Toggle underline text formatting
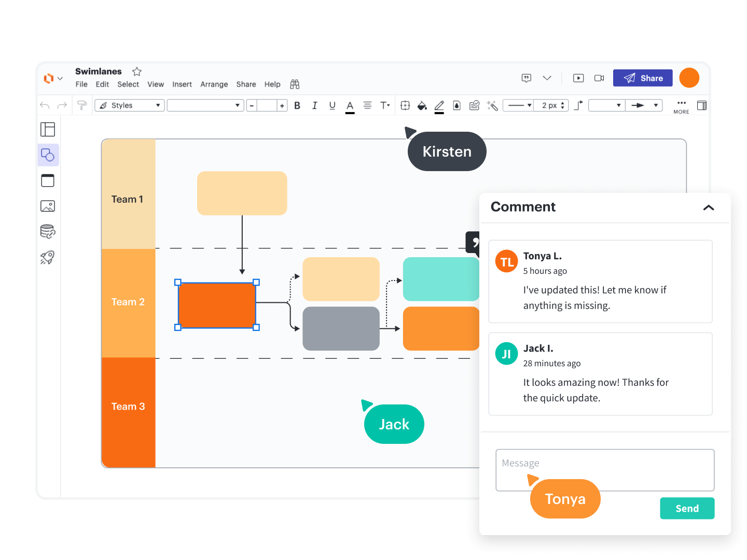The image size is (747, 560). pos(332,106)
